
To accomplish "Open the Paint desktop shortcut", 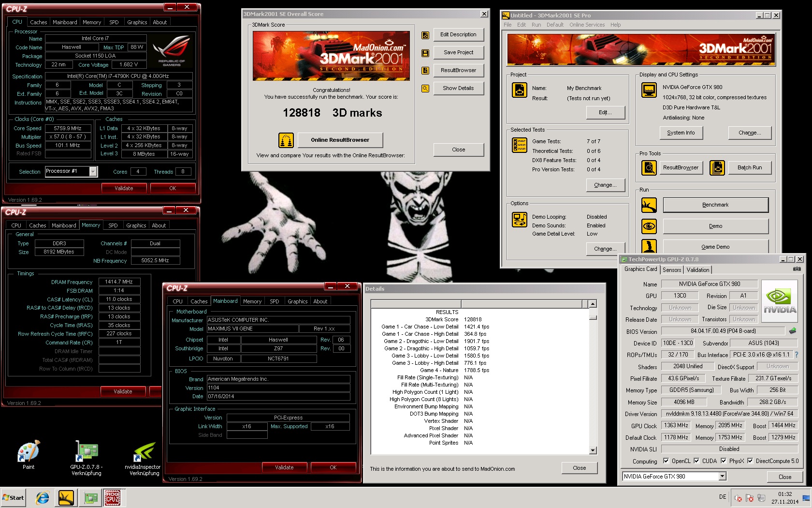I will click(x=29, y=455).
